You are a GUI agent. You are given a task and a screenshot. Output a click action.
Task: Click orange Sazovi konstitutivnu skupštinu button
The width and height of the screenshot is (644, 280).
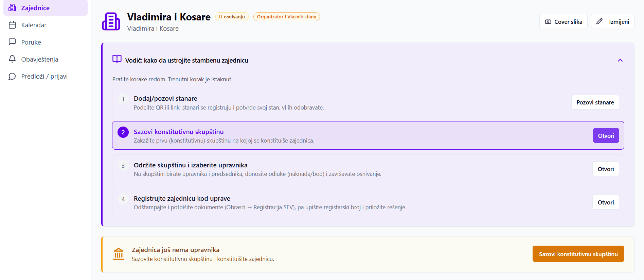[x=578, y=254]
